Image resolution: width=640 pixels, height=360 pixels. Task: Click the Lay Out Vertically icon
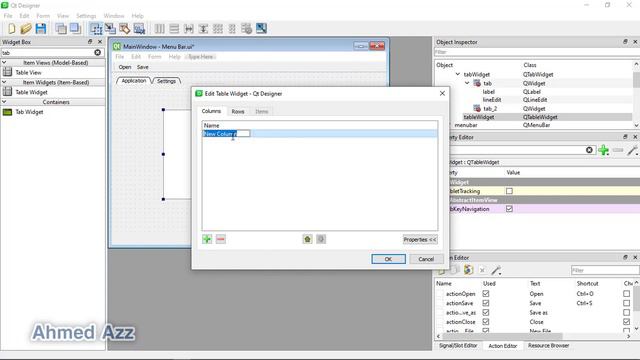click(x=174, y=29)
